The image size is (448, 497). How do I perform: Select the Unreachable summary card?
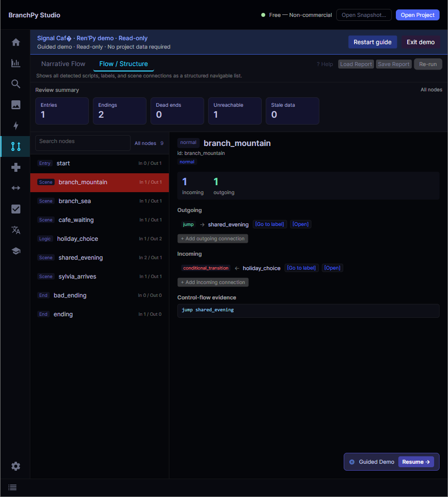[x=234, y=111]
